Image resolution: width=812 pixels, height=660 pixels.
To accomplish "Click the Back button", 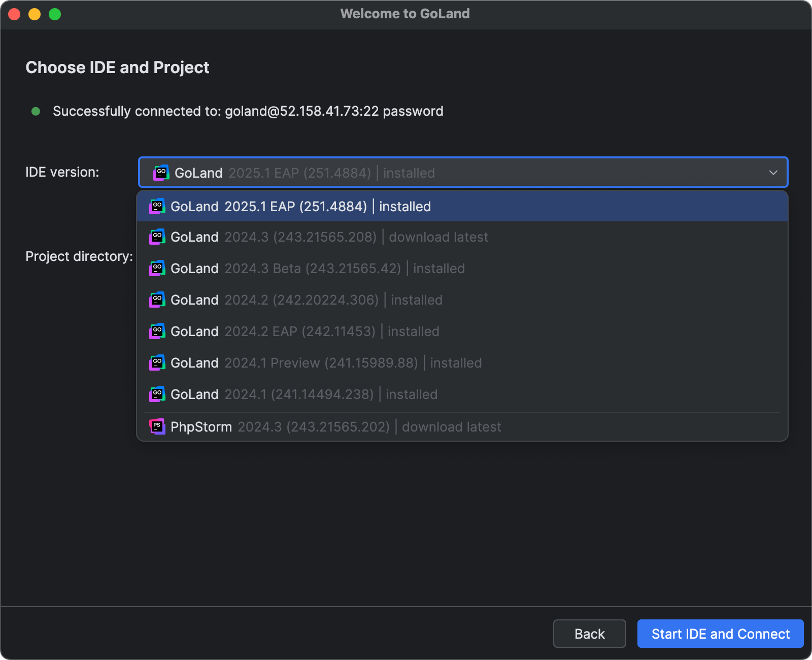I will (x=589, y=634).
